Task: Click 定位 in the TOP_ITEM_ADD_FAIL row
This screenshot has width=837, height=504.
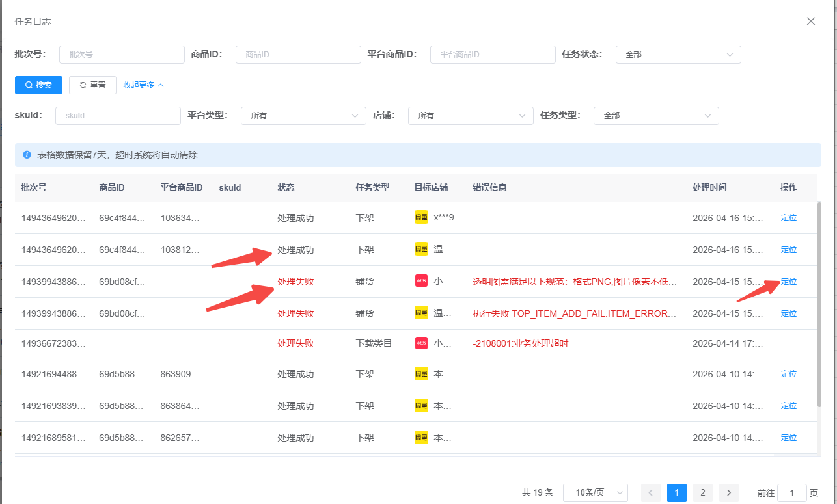Action: tap(789, 313)
